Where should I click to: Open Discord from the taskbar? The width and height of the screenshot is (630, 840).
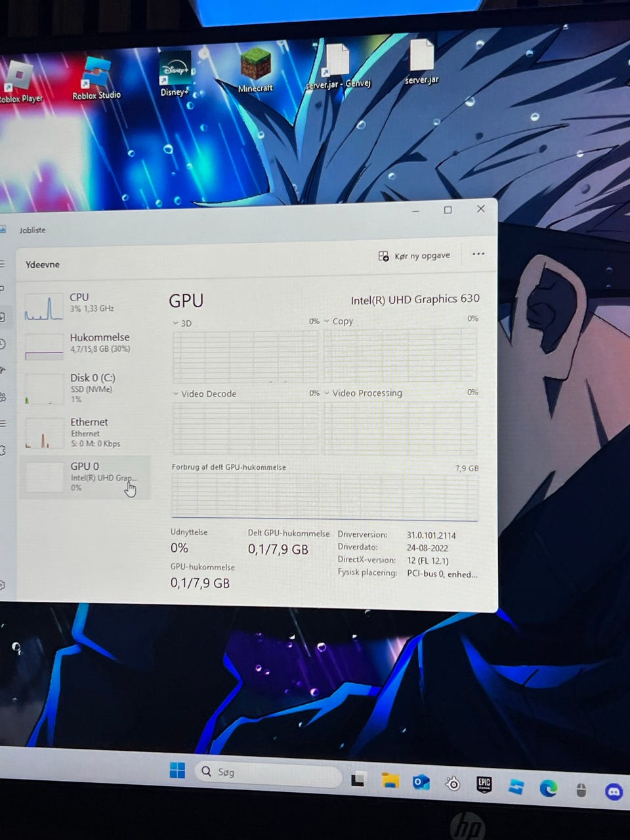point(614,791)
